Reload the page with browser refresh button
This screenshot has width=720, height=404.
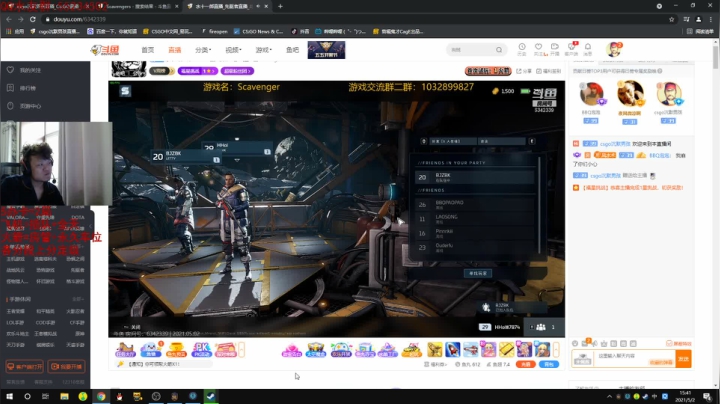(x=33, y=19)
